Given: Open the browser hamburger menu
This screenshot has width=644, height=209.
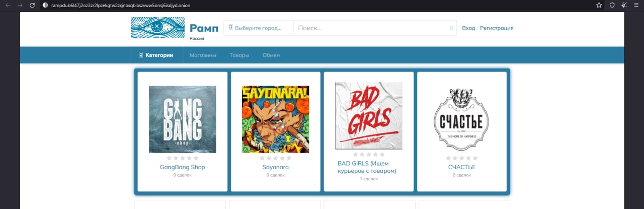Looking at the screenshot, I should 637,5.
